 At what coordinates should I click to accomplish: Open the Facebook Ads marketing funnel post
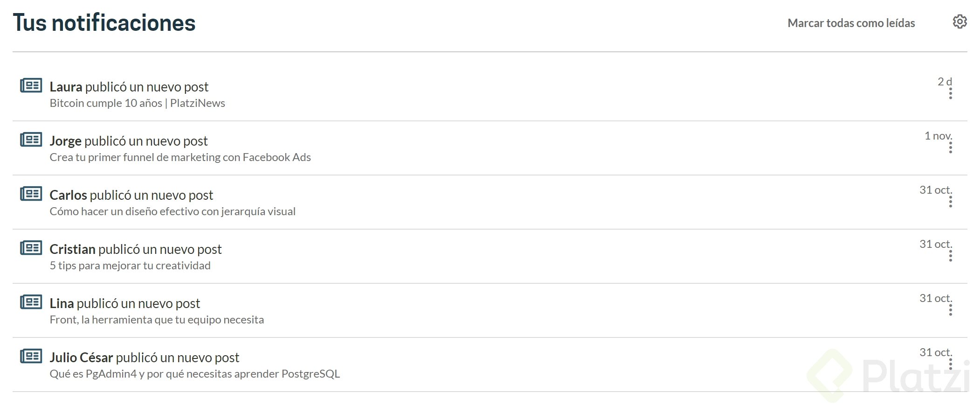coord(180,157)
